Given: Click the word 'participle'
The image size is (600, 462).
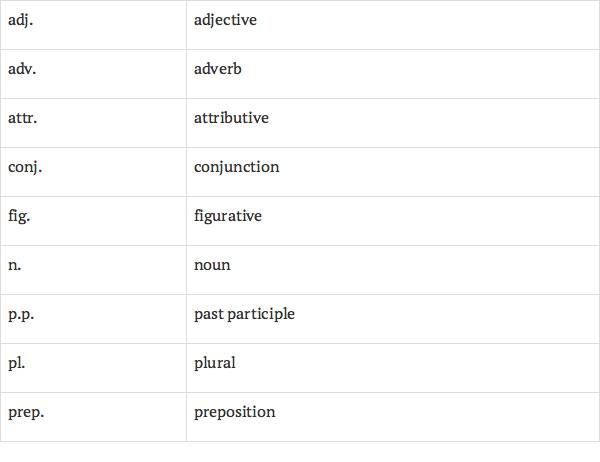Looking at the screenshot, I should [260, 314].
